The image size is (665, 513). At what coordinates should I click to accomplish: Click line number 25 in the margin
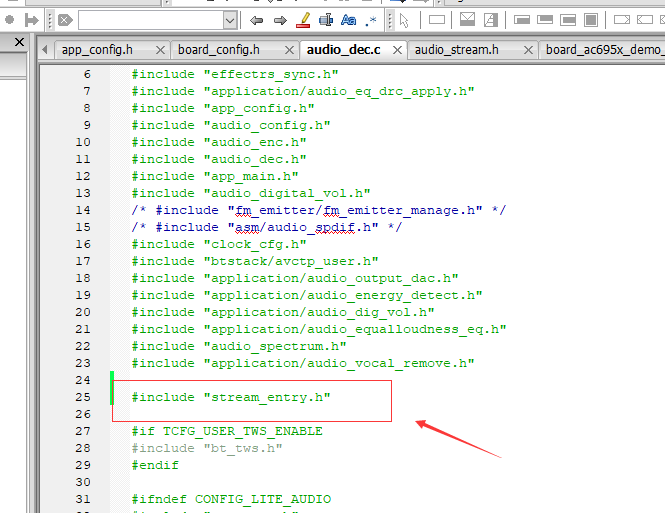pos(83,397)
